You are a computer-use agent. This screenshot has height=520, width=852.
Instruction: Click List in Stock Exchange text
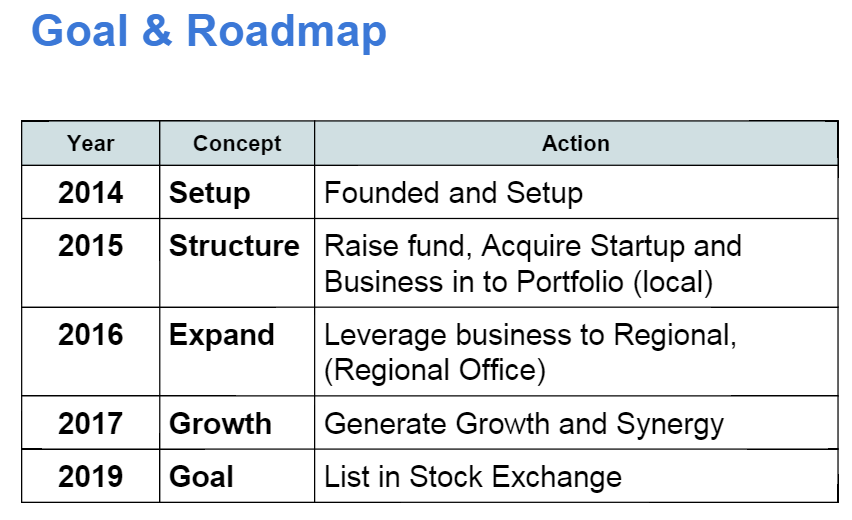tap(473, 477)
